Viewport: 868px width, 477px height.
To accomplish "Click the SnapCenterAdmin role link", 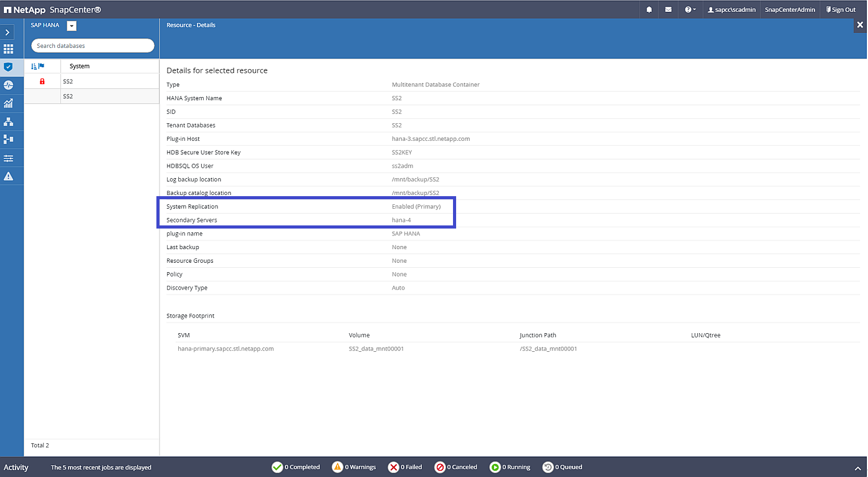I will tap(789, 9).
